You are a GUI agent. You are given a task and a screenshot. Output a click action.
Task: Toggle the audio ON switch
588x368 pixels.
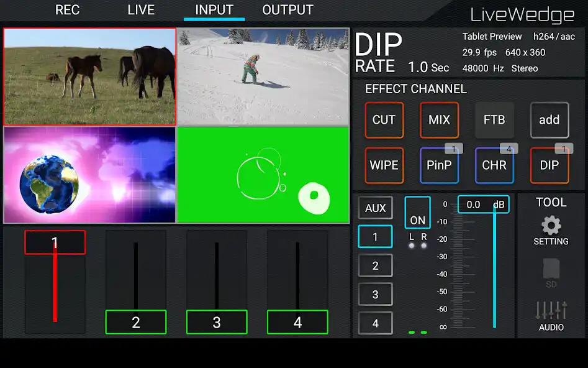(x=417, y=213)
